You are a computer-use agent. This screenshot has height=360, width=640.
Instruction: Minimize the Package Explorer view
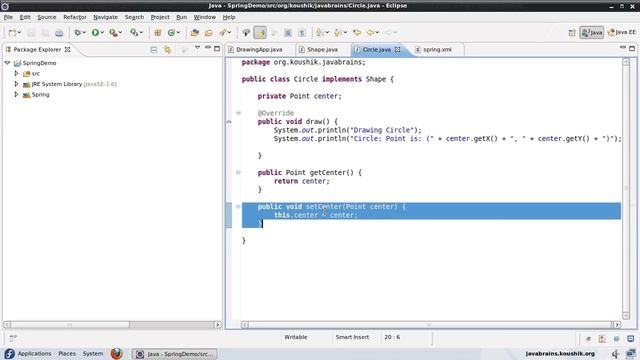(x=208, y=48)
